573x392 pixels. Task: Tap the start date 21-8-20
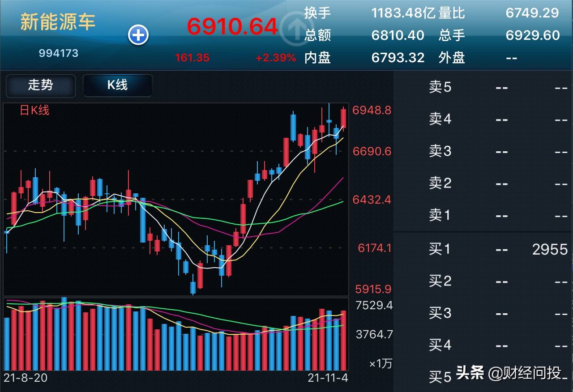(26, 378)
